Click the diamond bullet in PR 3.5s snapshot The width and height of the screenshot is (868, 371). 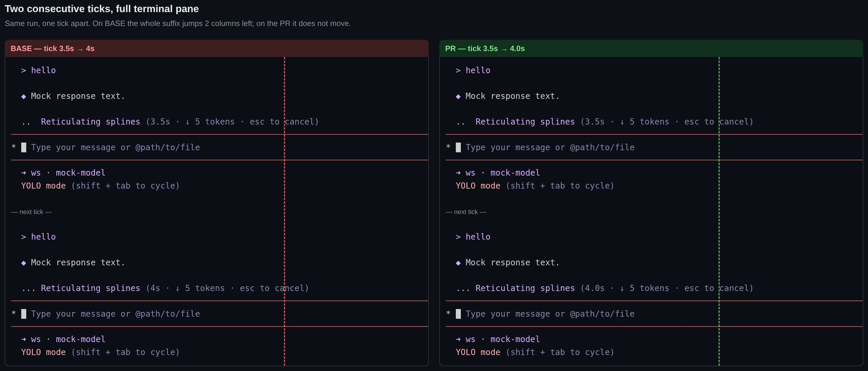[x=458, y=97]
